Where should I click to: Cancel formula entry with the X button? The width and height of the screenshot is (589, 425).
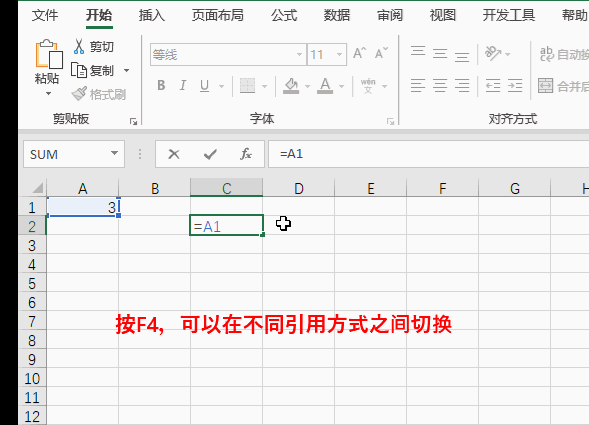174,154
